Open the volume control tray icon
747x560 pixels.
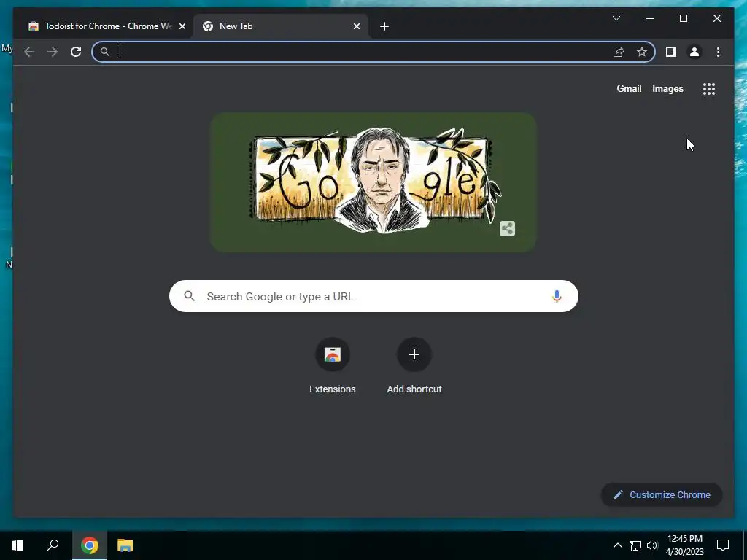coord(652,545)
